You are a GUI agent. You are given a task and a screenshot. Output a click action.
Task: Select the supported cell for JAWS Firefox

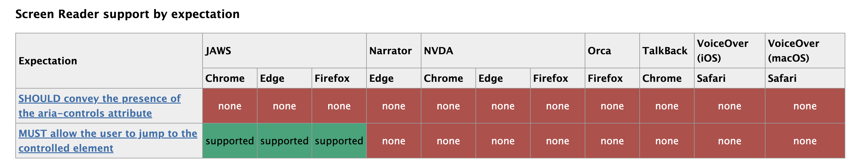tap(339, 141)
